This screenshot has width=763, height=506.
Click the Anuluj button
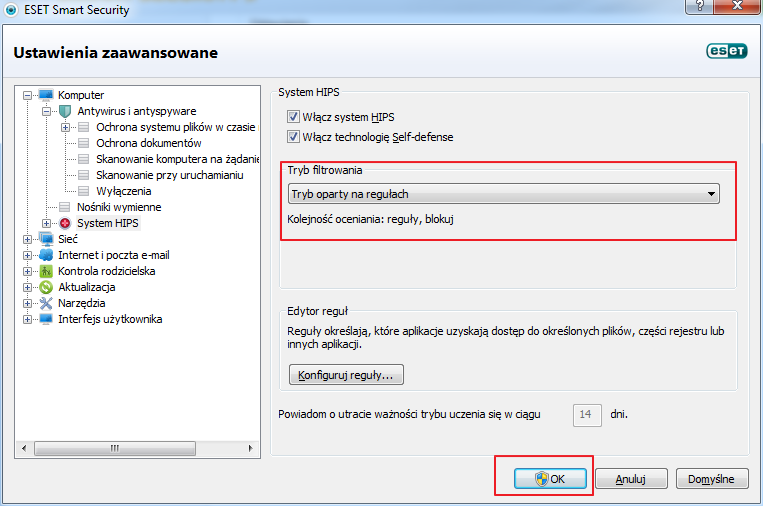click(x=631, y=479)
